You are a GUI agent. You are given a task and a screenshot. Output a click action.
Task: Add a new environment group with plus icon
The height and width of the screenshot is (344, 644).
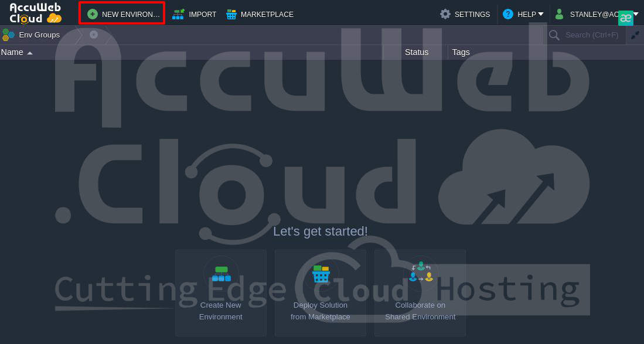click(x=94, y=35)
